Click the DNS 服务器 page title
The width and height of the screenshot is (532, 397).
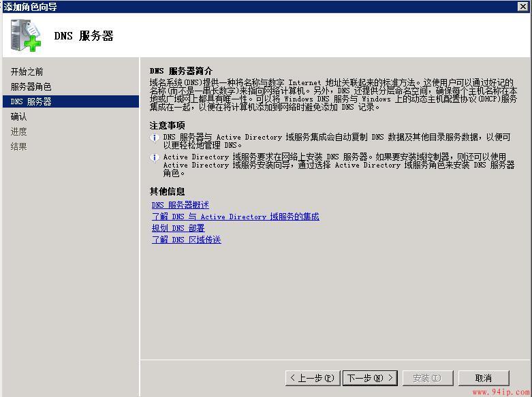[x=84, y=35]
